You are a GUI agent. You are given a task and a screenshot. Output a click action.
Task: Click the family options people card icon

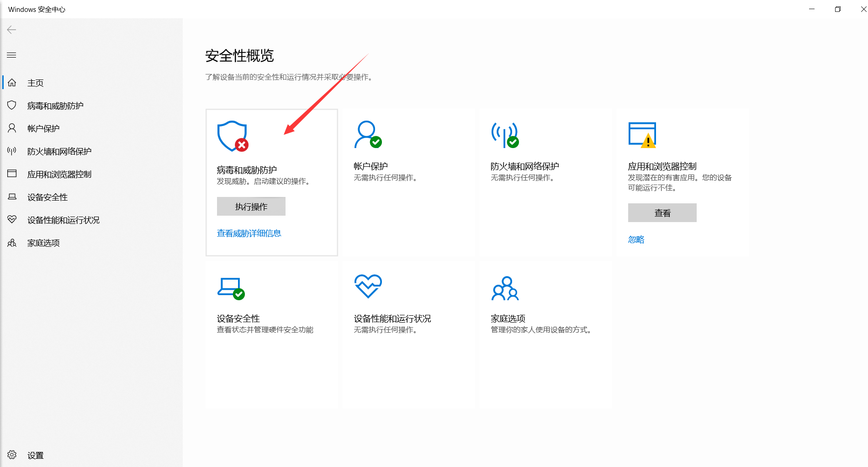[x=505, y=288]
